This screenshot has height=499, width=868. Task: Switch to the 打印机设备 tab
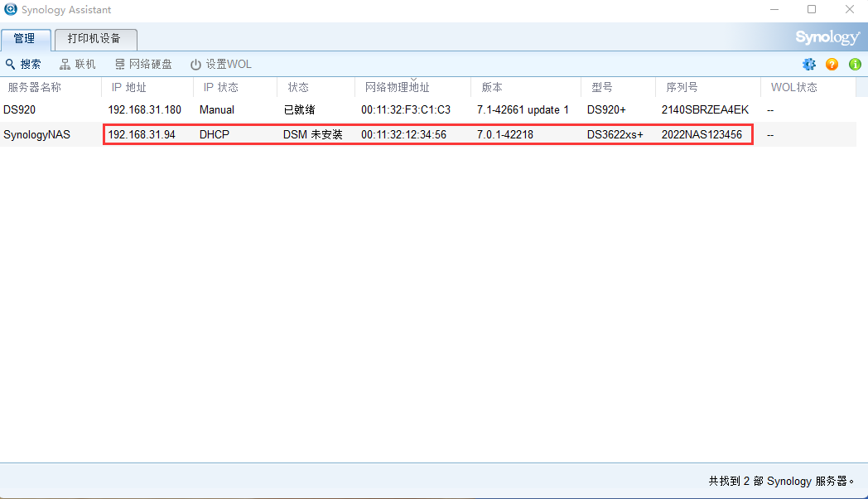click(94, 39)
